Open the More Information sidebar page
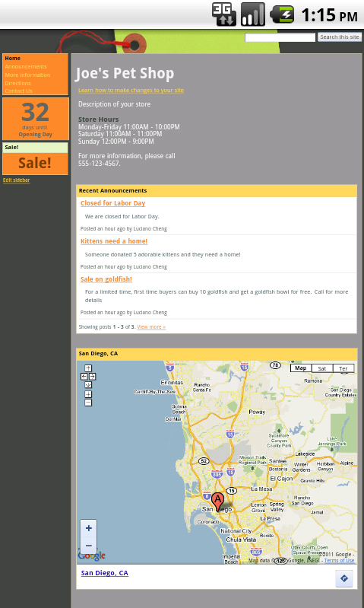Image resolution: width=364 pixels, height=608 pixels. [27, 75]
